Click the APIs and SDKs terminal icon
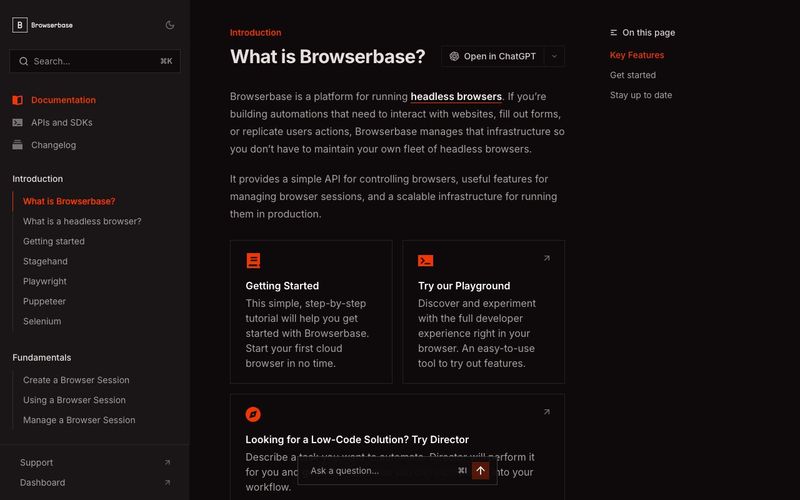This screenshot has width=800, height=500. (x=17, y=122)
